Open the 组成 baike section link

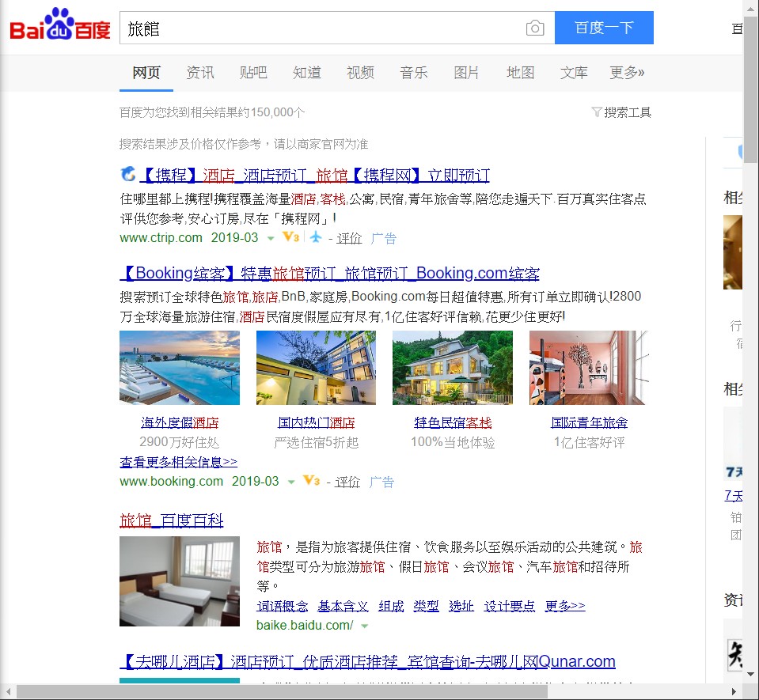[391, 606]
